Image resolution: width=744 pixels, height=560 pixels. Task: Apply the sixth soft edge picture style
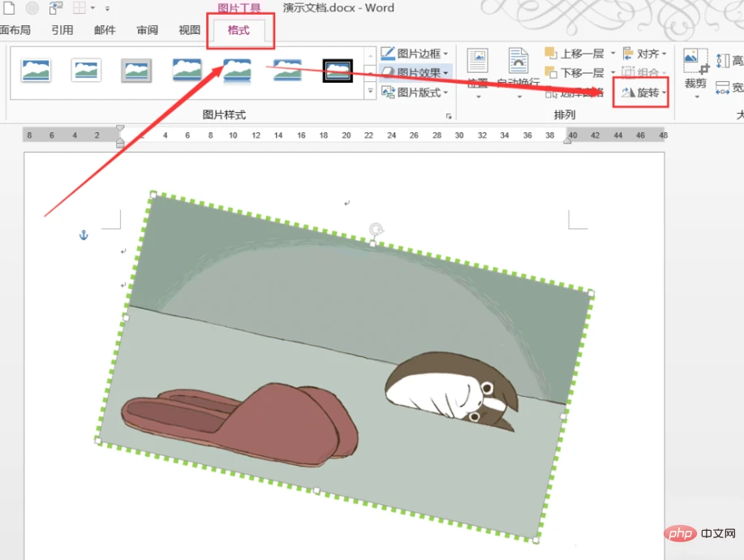coord(287,71)
